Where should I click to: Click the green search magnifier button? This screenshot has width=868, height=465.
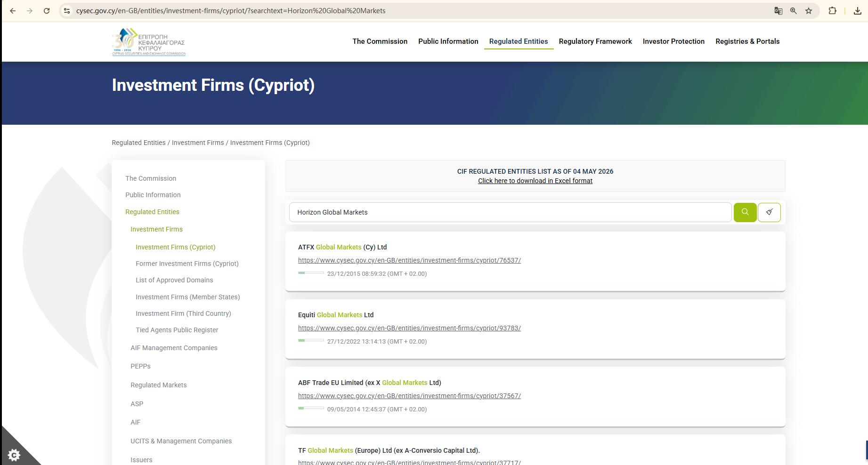(745, 212)
